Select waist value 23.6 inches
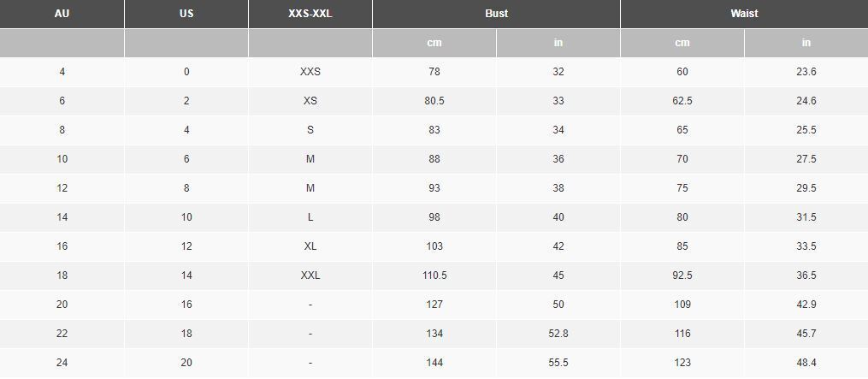 (x=806, y=72)
